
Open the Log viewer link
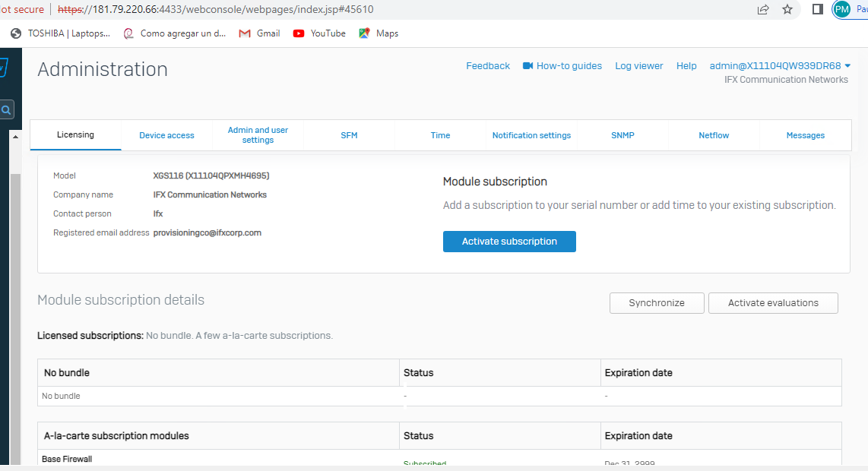(x=638, y=66)
